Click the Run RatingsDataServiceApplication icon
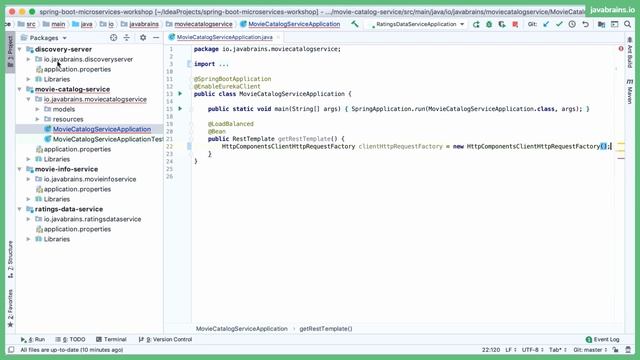Screen dimensions: 640x360 pyautogui.click(x=476, y=24)
